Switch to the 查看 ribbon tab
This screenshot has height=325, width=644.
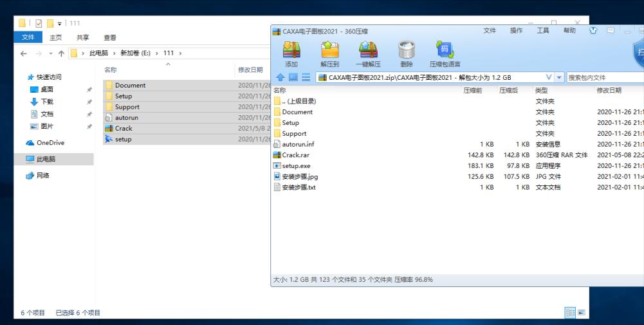(x=110, y=38)
